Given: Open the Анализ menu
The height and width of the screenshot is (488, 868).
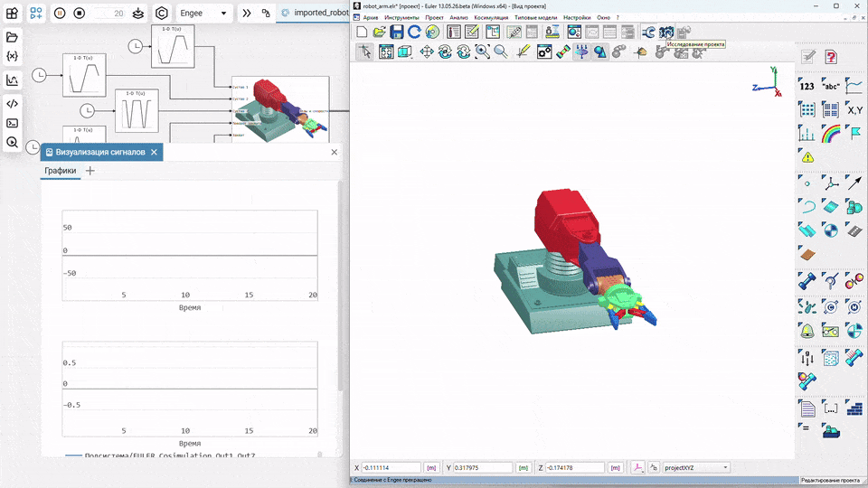Looking at the screenshot, I should (458, 18).
